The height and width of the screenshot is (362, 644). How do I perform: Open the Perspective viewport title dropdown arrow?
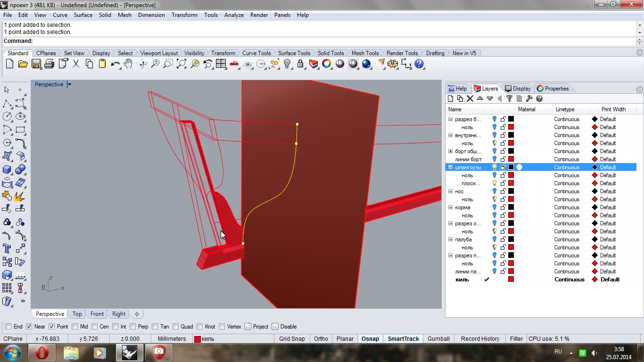[69, 85]
